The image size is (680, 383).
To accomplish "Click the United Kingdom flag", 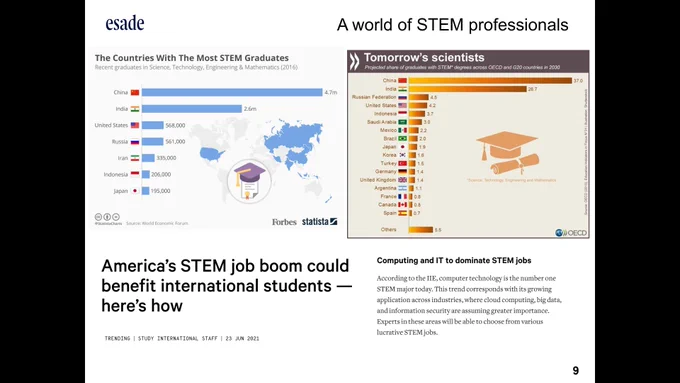I will [x=402, y=180].
